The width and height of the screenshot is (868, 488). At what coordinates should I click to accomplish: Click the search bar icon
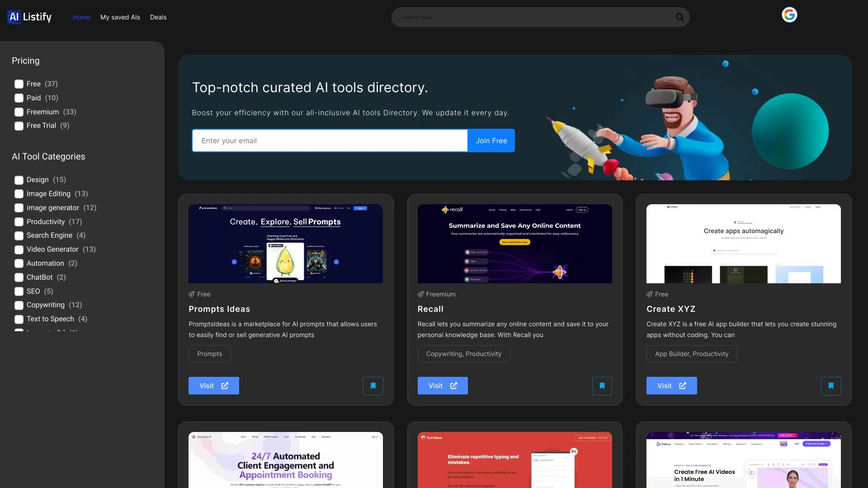679,17
